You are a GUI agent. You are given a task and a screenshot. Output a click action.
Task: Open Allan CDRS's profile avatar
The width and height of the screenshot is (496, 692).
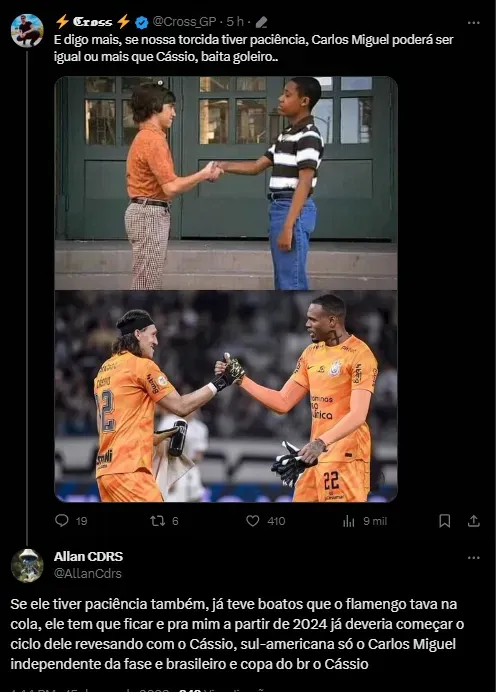click(27, 566)
